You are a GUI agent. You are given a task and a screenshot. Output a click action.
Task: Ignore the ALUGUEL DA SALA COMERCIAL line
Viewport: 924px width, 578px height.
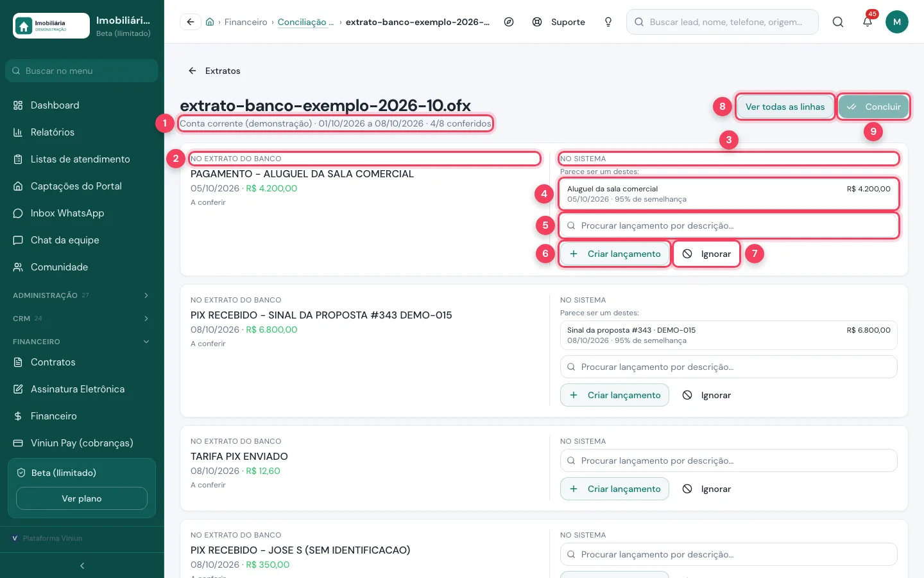706,254
